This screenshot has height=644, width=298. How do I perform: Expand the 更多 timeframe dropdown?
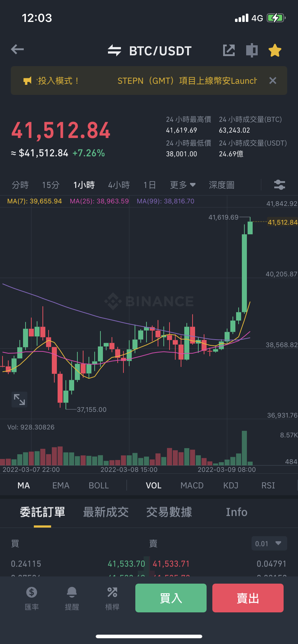183,185
